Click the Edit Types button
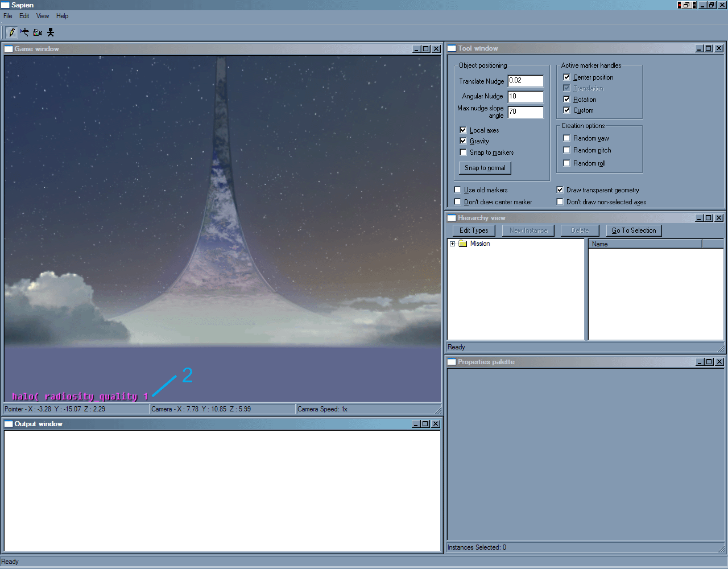 (x=474, y=230)
